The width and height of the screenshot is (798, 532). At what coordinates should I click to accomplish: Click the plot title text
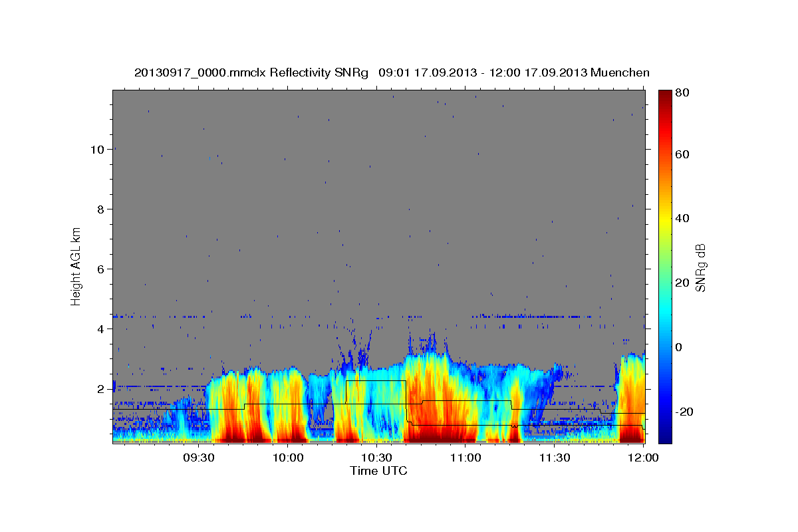coord(392,72)
